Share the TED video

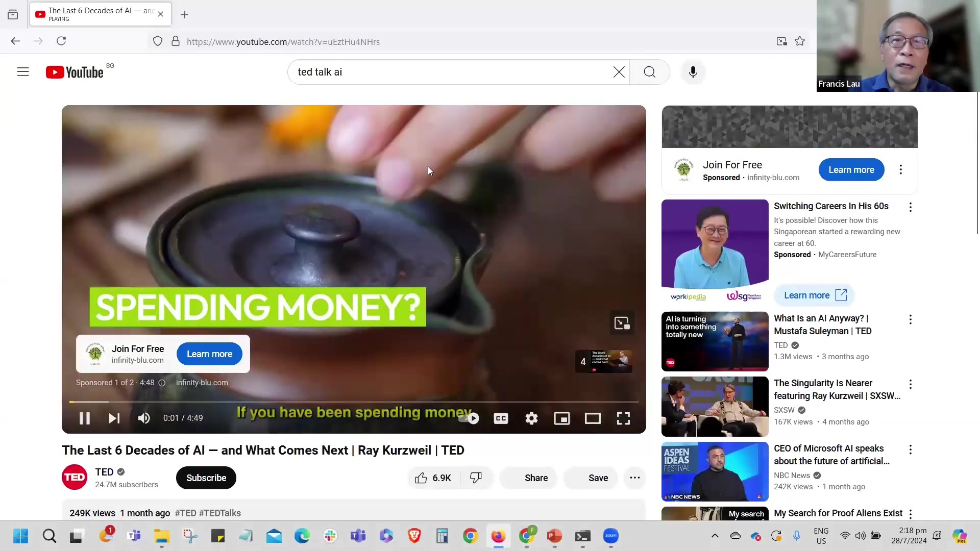coord(528,478)
